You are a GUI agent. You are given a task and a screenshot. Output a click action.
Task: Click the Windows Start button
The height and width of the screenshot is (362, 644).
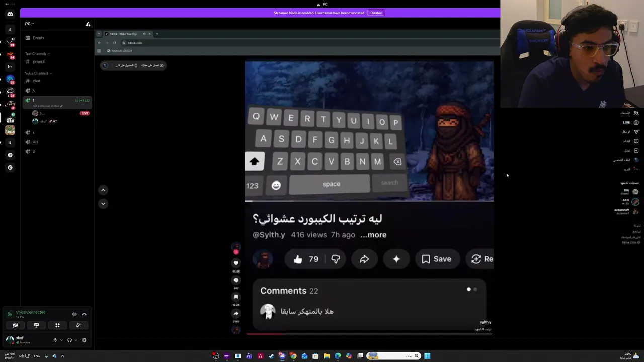(427, 356)
